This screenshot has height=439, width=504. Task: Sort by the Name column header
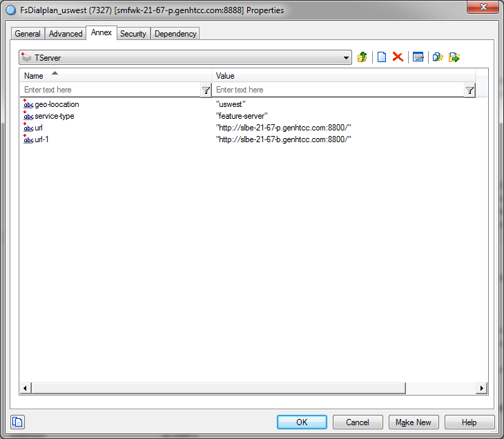point(115,75)
